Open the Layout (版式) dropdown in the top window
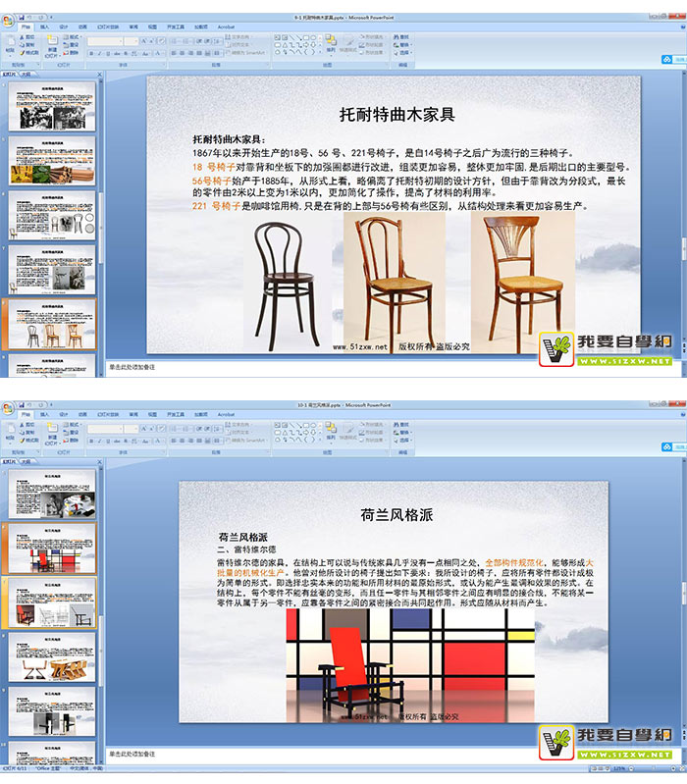687x784 pixels. [73, 37]
